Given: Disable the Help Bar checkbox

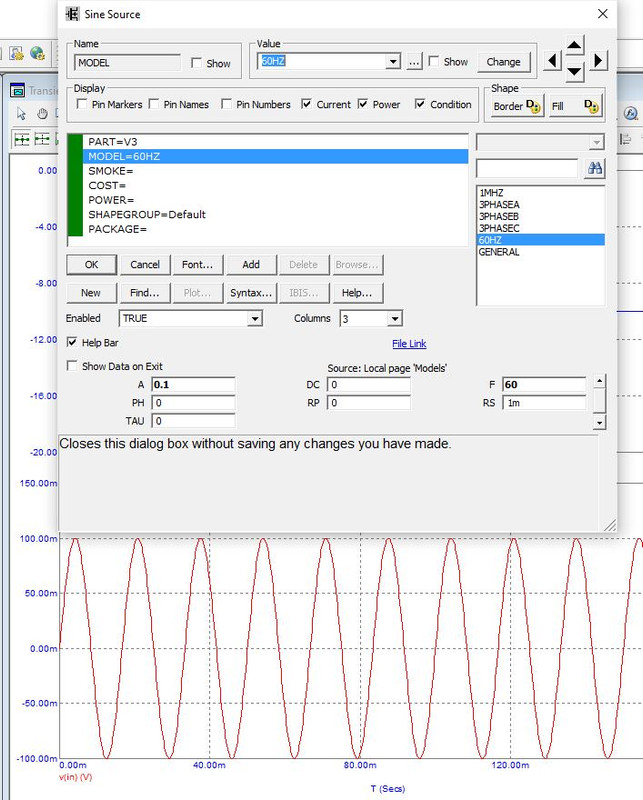Looking at the screenshot, I should click(x=72, y=342).
